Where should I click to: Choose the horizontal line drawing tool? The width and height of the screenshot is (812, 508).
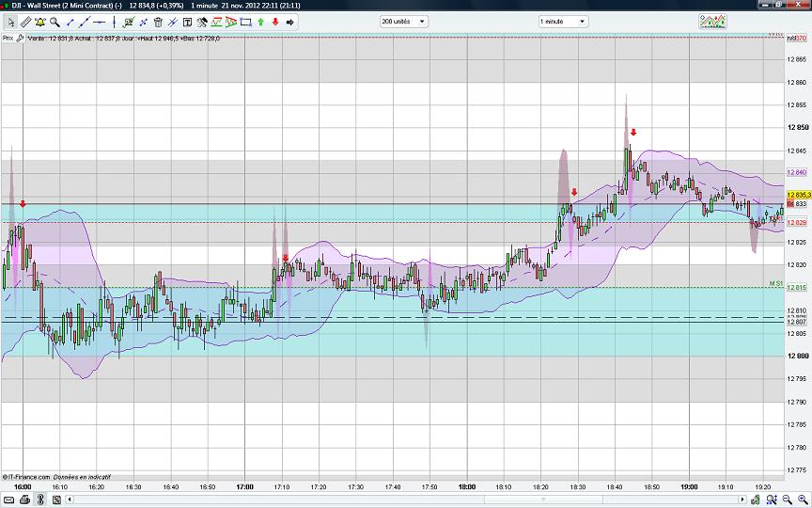click(x=99, y=22)
